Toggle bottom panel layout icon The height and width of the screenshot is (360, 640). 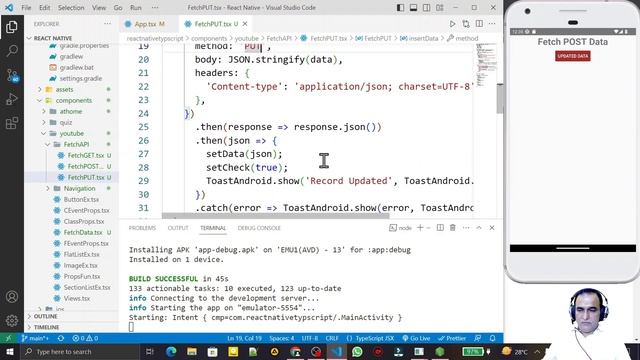[x=413, y=7]
